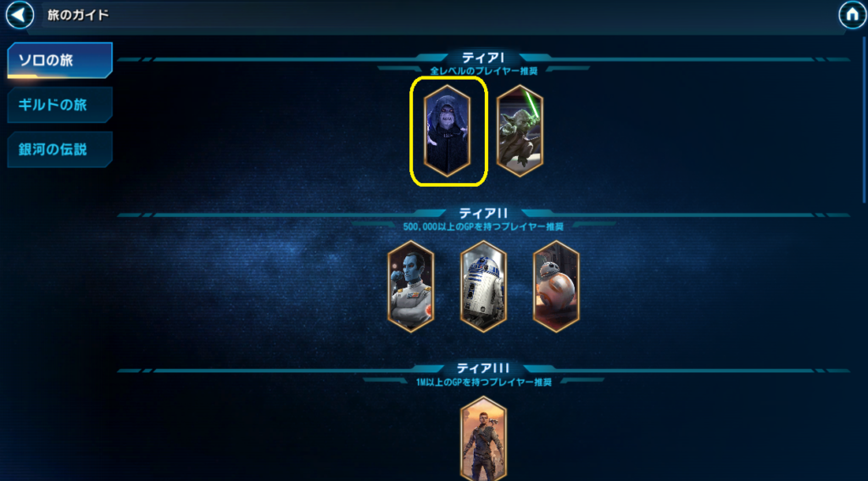
Task: Click the ティアII section header
Action: [483, 213]
